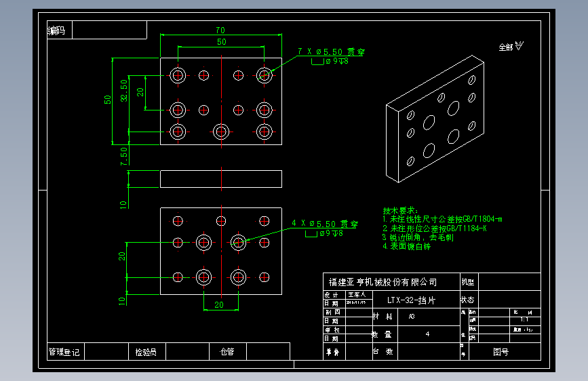The image size is (588, 381).
Task: Click the '1:1' scale value
Action: coord(524,320)
